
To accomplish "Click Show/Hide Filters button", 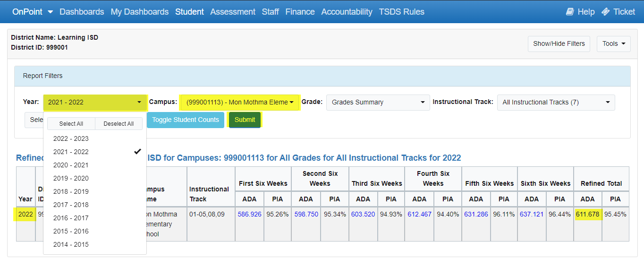I will [x=559, y=43].
